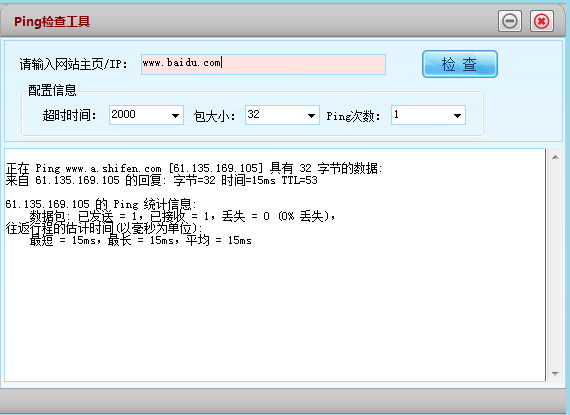Click the 配置信息 group label
Image resolution: width=570 pixels, height=415 pixels.
[52, 90]
